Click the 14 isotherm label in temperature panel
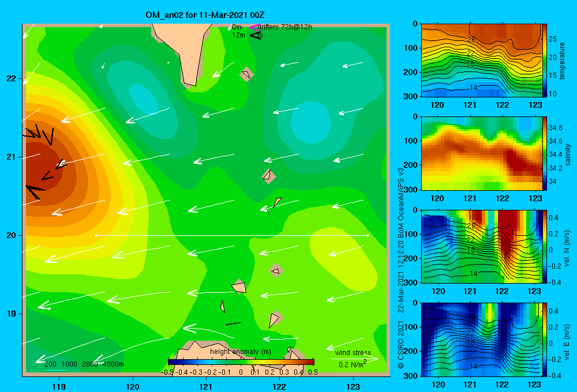 click(474, 88)
